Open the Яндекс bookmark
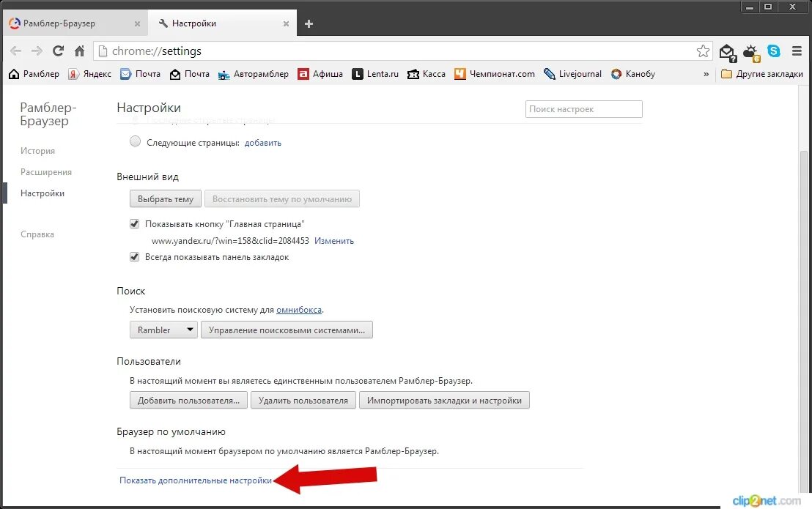 coord(90,74)
